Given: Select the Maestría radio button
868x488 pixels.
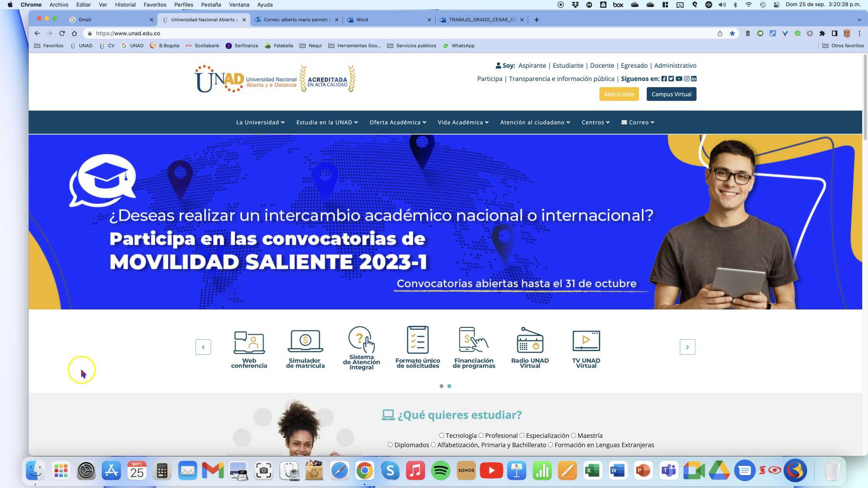Looking at the screenshot, I should (x=573, y=435).
